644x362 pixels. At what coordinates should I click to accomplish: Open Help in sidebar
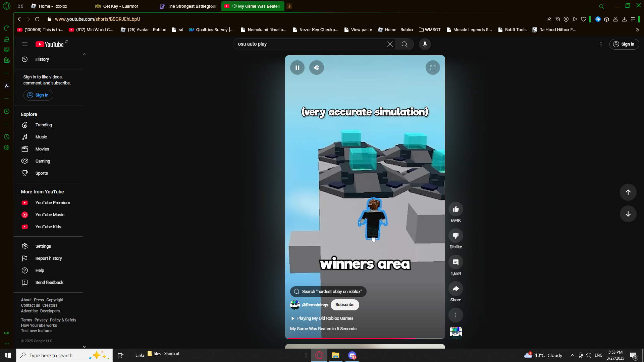click(x=49, y=270)
